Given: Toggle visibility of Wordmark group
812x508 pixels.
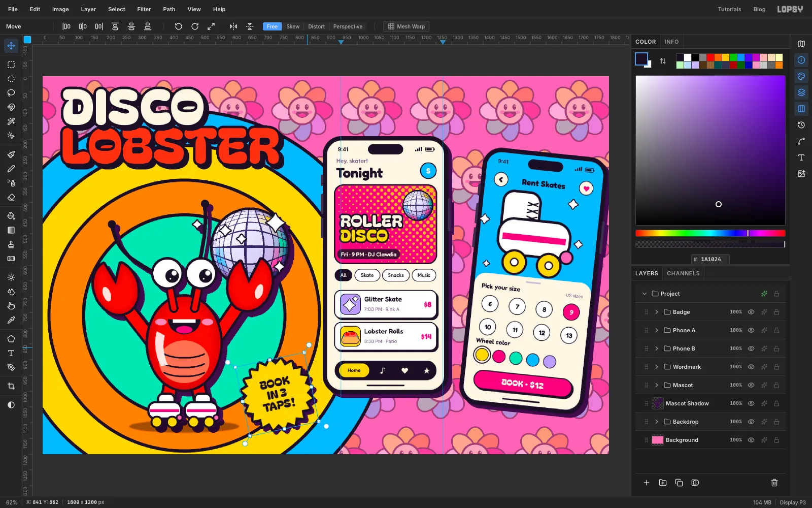Looking at the screenshot, I should point(751,367).
